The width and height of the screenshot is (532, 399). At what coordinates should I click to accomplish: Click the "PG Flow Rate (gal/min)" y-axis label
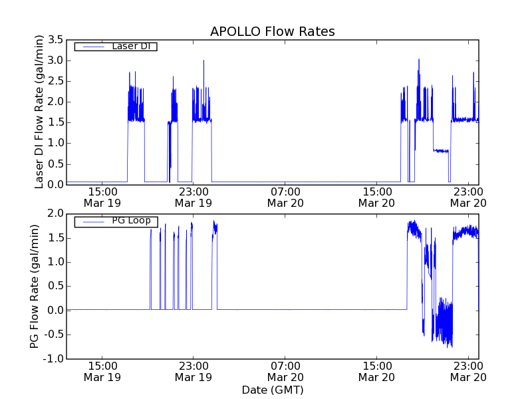pyautogui.click(x=35, y=286)
